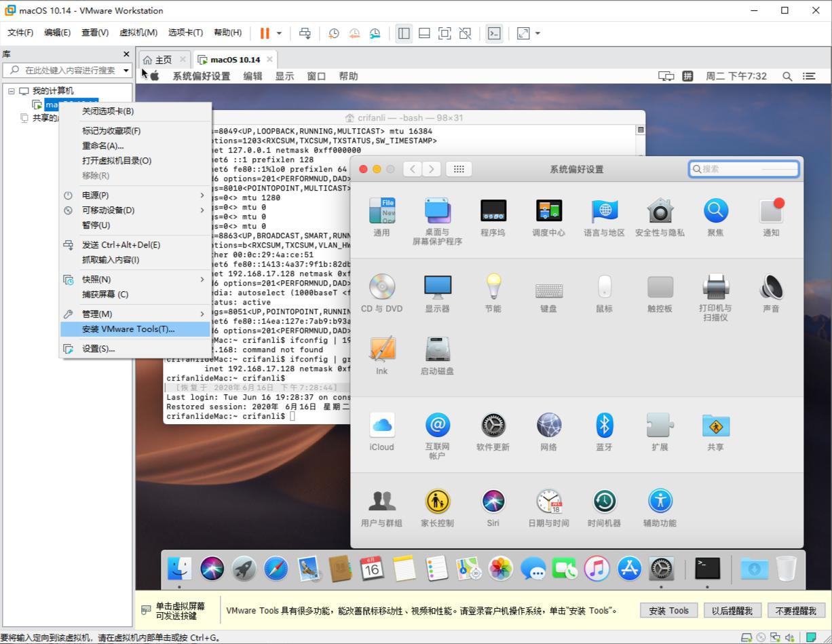Open Displays (显示器) preferences

coord(437,287)
